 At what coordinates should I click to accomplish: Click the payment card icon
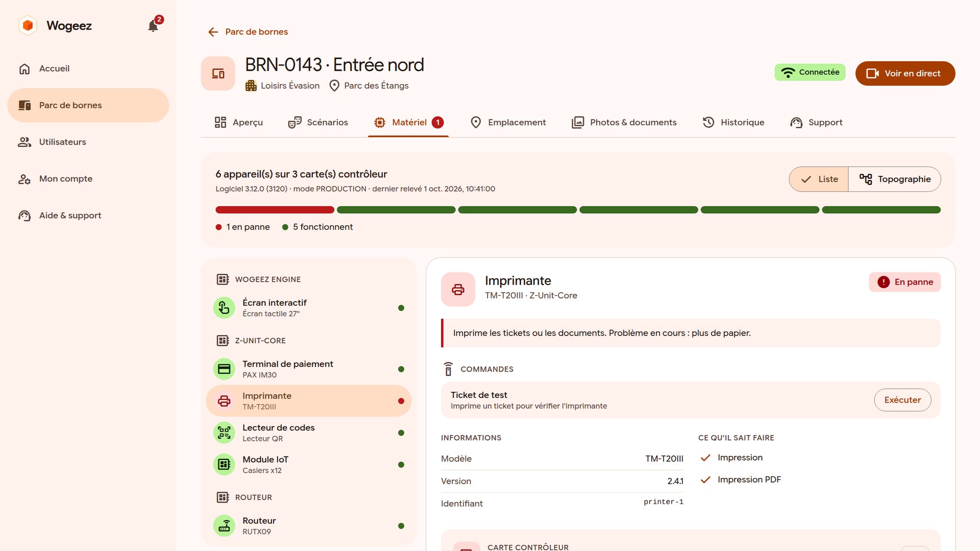pos(224,369)
